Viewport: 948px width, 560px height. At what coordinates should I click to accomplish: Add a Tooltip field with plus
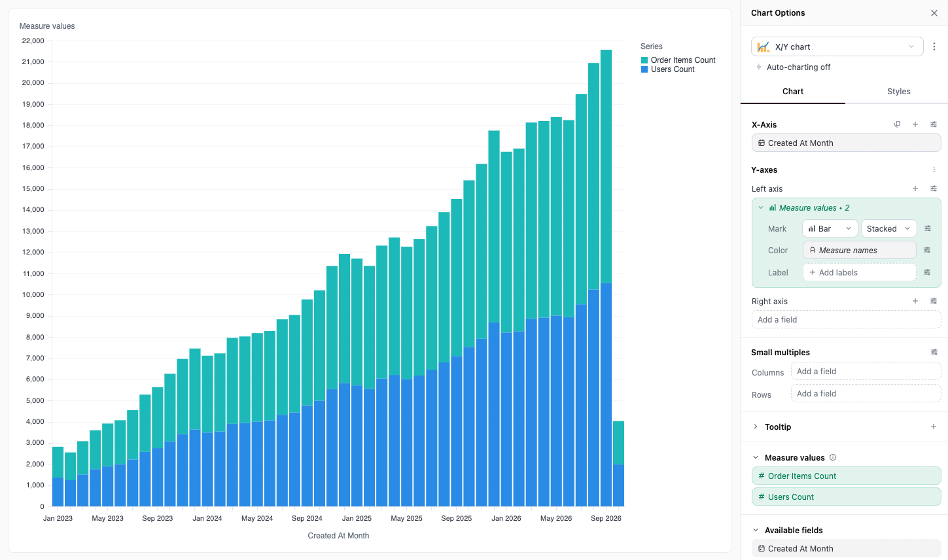click(934, 427)
